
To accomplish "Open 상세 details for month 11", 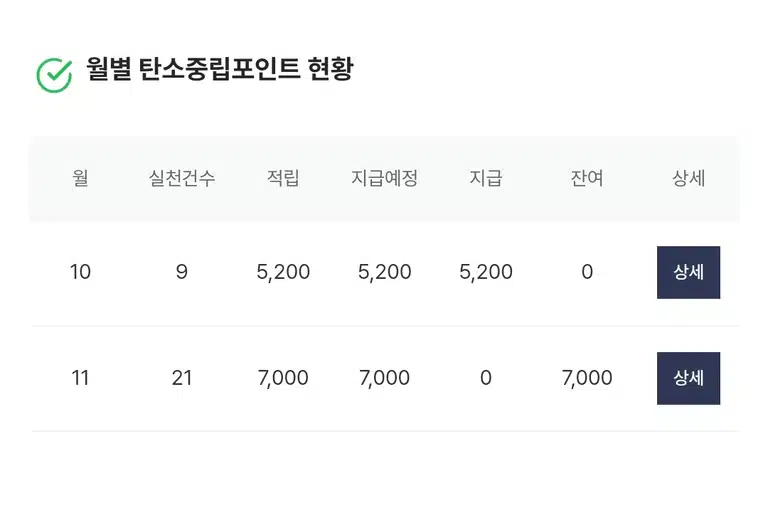I will (688, 378).
